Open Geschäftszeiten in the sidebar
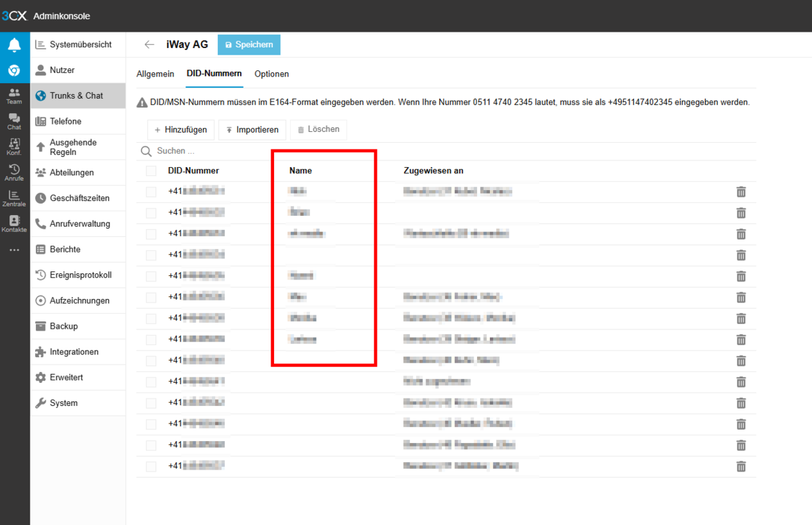This screenshot has width=812, height=525. point(78,198)
